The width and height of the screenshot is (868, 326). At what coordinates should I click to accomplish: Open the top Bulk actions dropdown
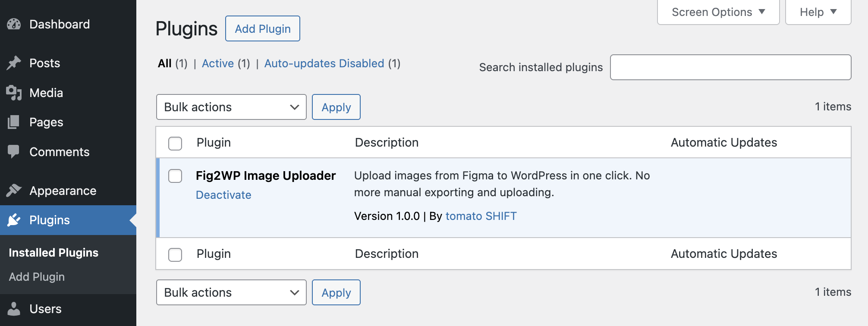coord(231,107)
